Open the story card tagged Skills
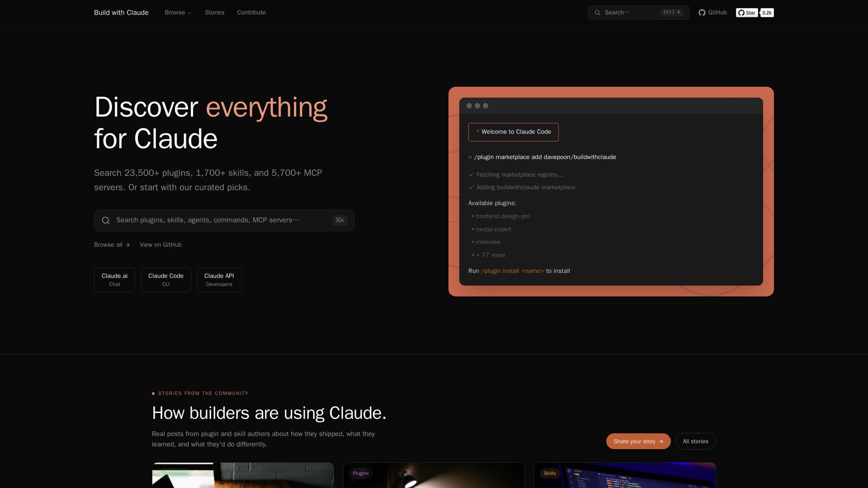 [x=625, y=475]
